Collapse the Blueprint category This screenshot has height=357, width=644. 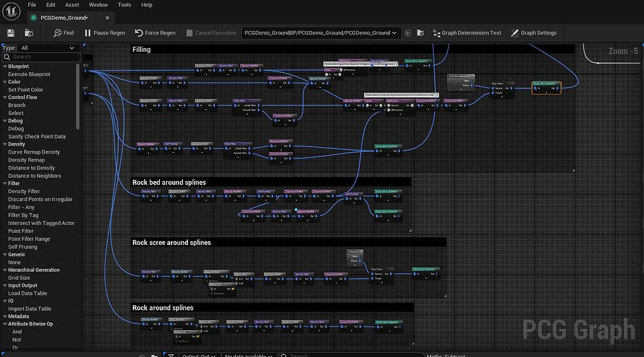click(x=5, y=66)
